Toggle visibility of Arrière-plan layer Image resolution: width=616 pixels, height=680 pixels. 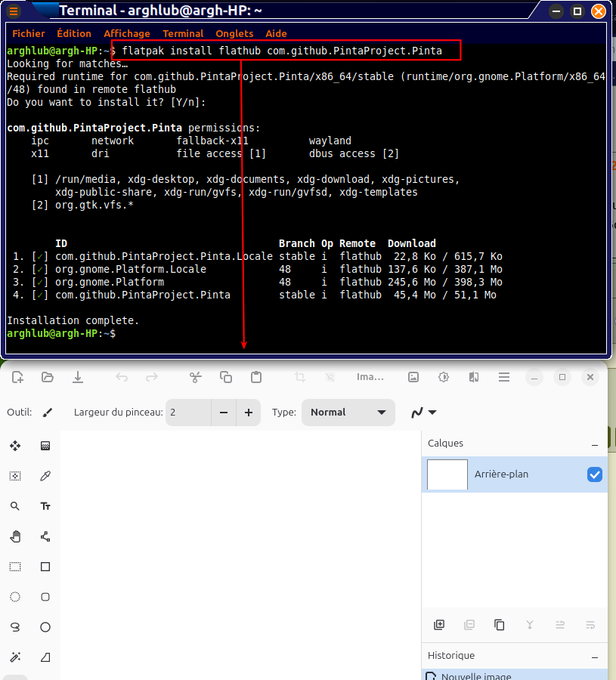(595, 474)
